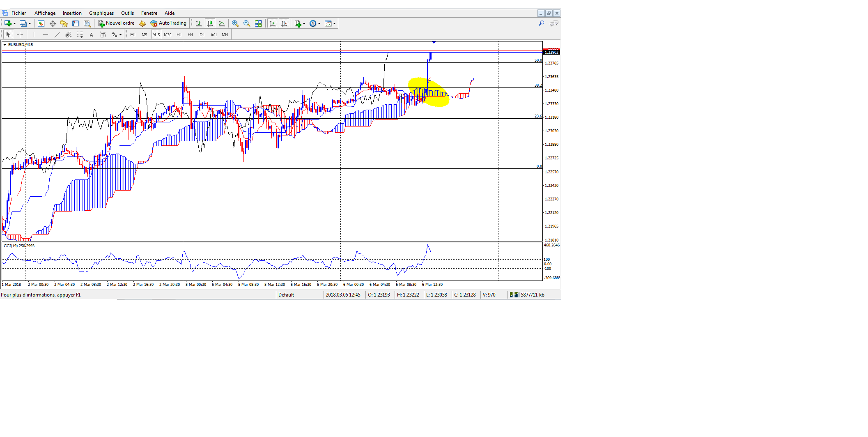The width and height of the screenshot is (868, 437).
Task: Click the Default profile in status bar
Action: pos(286,295)
